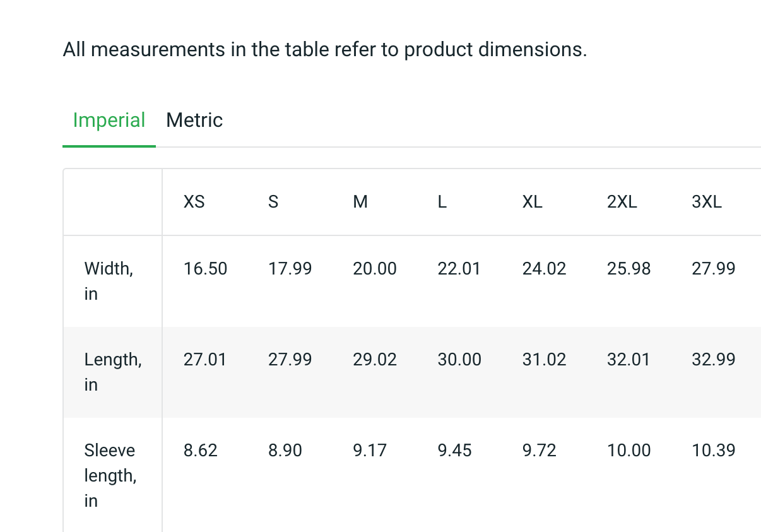Click the XL column header
Viewport: 761px width, 532px height.
click(x=533, y=202)
